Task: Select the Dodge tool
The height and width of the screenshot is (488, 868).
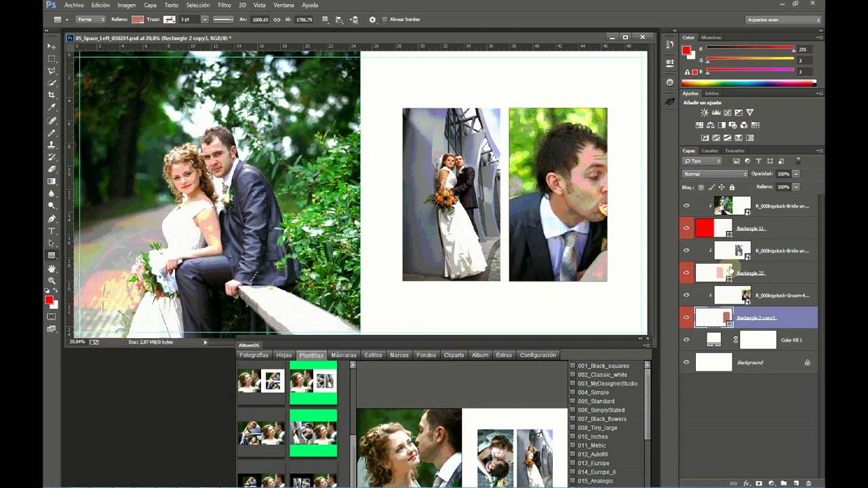Action: pos(52,205)
